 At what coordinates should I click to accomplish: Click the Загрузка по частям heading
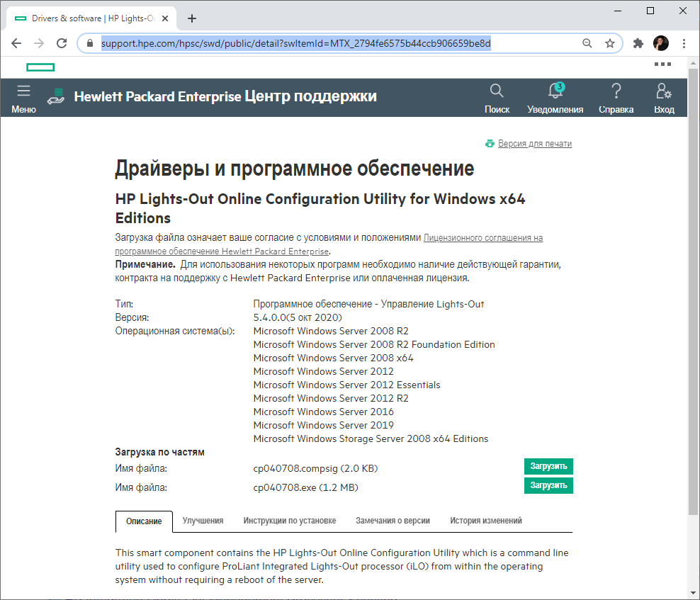(160, 452)
